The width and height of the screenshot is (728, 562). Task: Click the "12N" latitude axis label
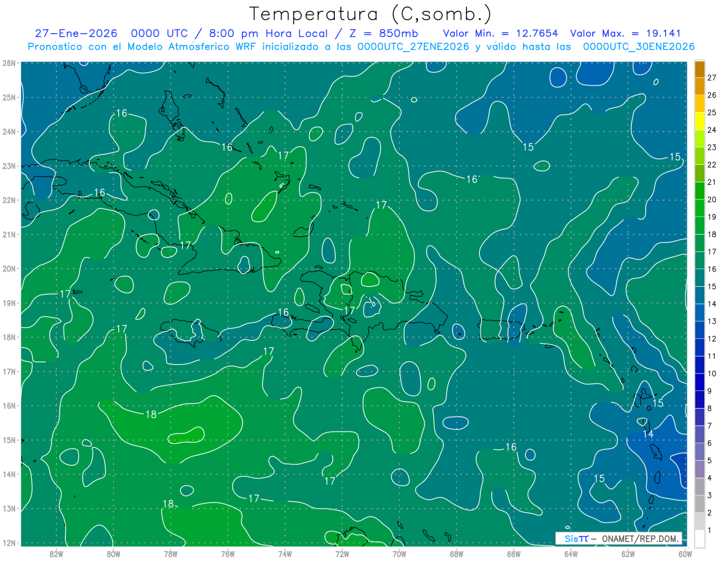[x=9, y=543]
